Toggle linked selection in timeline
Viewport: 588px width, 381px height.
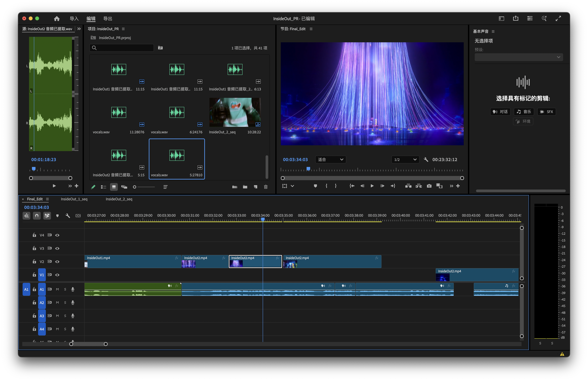point(47,216)
